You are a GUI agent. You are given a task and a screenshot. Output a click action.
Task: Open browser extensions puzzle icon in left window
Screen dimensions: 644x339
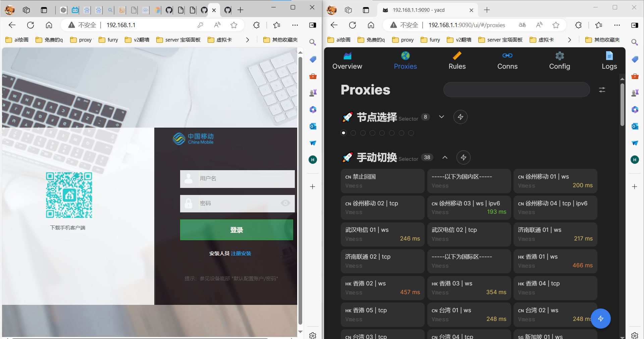coord(256,25)
